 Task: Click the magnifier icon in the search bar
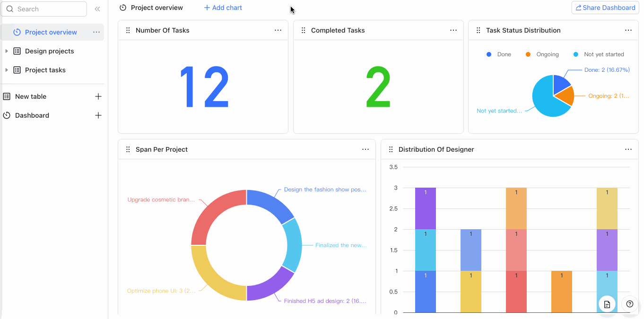click(x=10, y=9)
